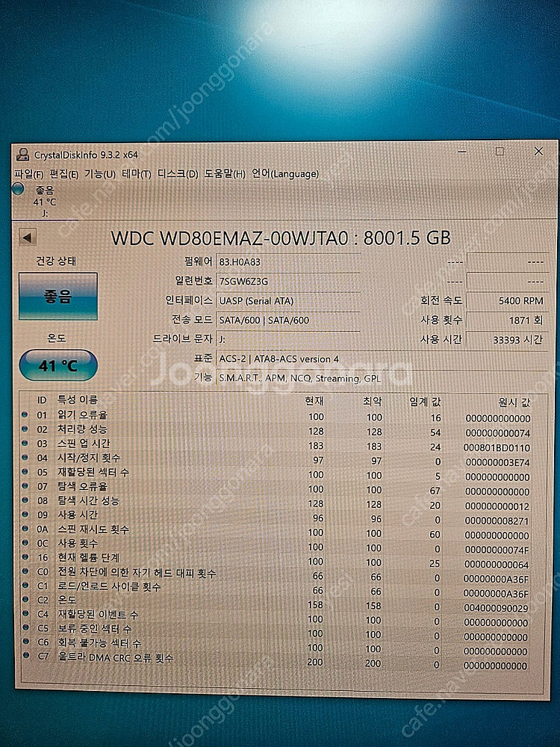Viewport: 560px width, 747px height.
Task: Click status dot of row 07 탐색 오류율
Action: (x=25, y=486)
